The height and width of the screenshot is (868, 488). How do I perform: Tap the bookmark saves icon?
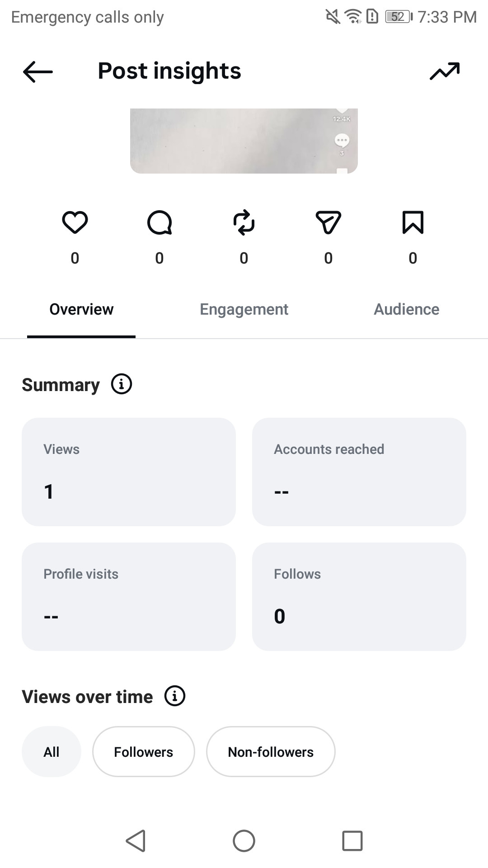click(x=413, y=222)
